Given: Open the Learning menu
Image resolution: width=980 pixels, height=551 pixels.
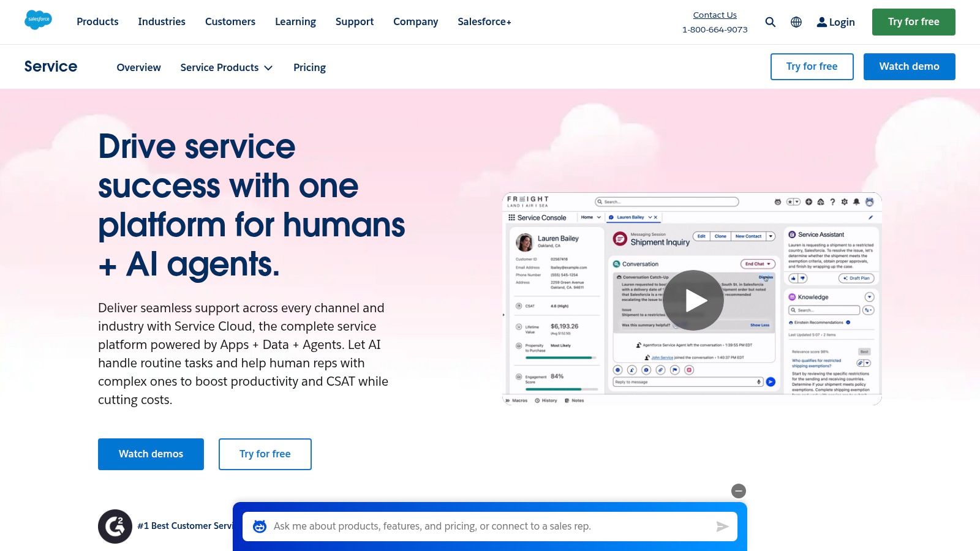Looking at the screenshot, I should [x=295, y=21].
